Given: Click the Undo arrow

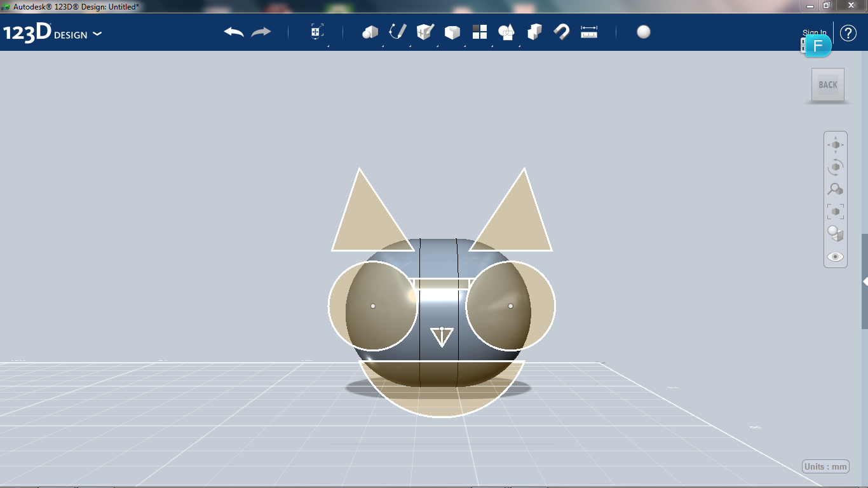Looking at the screenshot, I should click(x=234, y=32).
